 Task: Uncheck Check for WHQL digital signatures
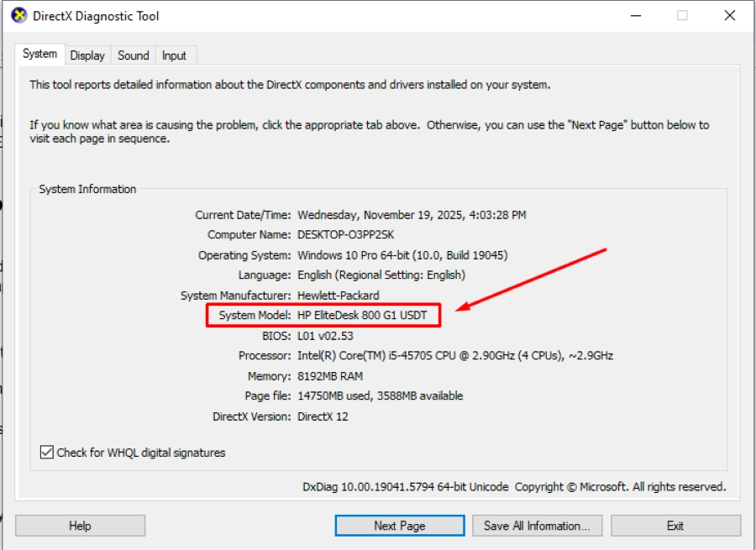click(x=47, y=453)
